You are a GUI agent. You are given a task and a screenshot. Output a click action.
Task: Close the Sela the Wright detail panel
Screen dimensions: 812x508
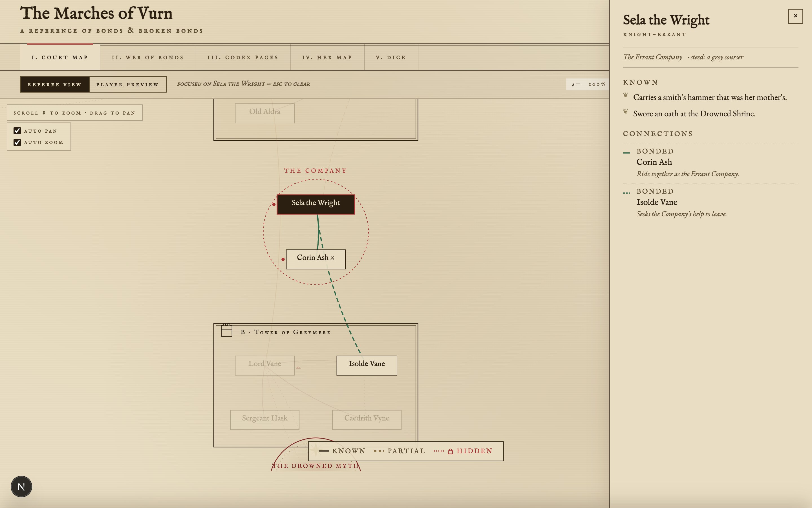[x=795, y=16]
